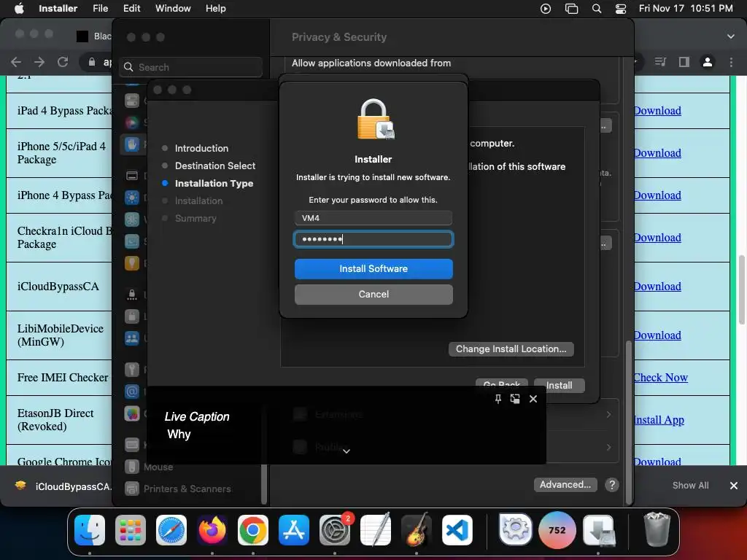Cancel the Installer password dialog
This screenshot has height=560, width=747.
coord(373,295)
